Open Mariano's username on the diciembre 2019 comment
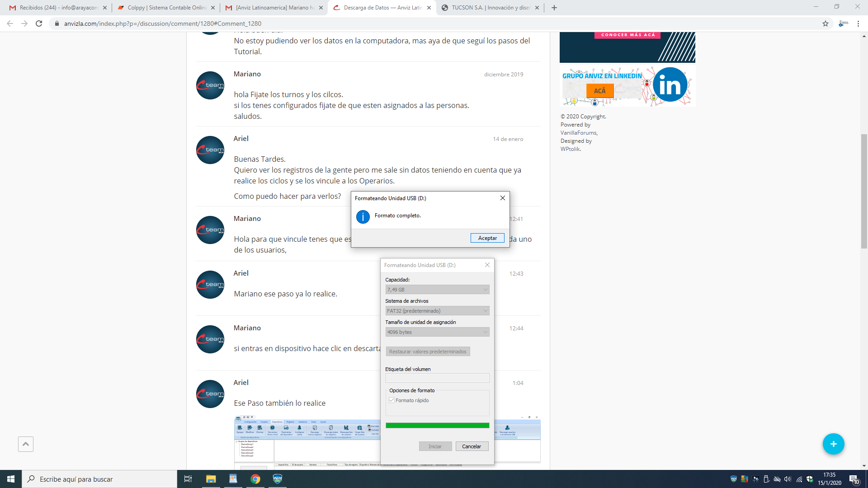Image resolution: width=868 pixels, height=488 pixels. pyautogui.click(x=247, y=74)
